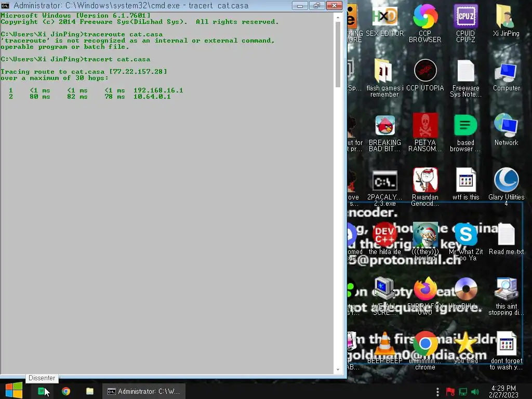Open cmd window system menu icon
The width and height of the screenshot is (532, 399).
(x=5, y=5)
